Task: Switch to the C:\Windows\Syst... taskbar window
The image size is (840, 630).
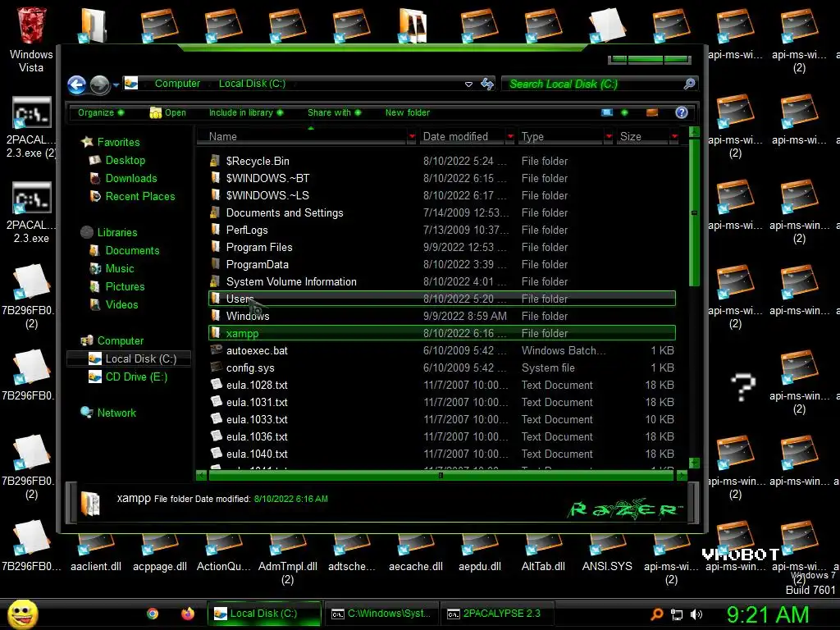Action: 381,614
